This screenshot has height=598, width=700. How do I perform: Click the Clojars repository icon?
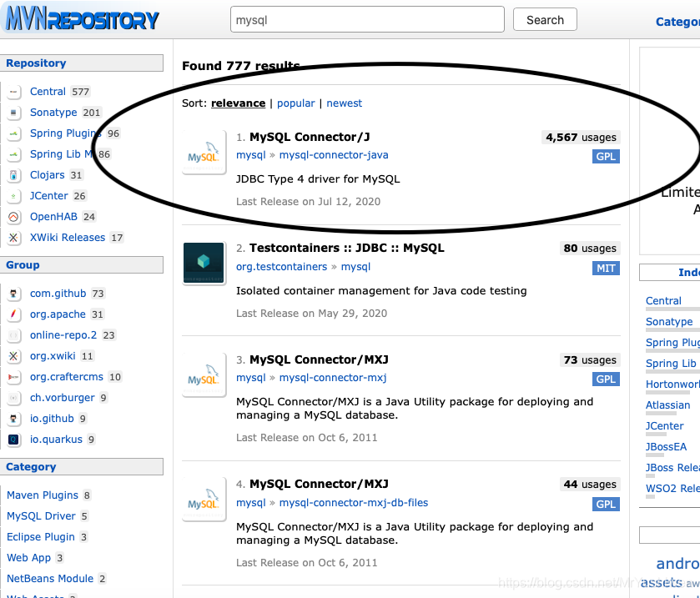pos(14,175)
